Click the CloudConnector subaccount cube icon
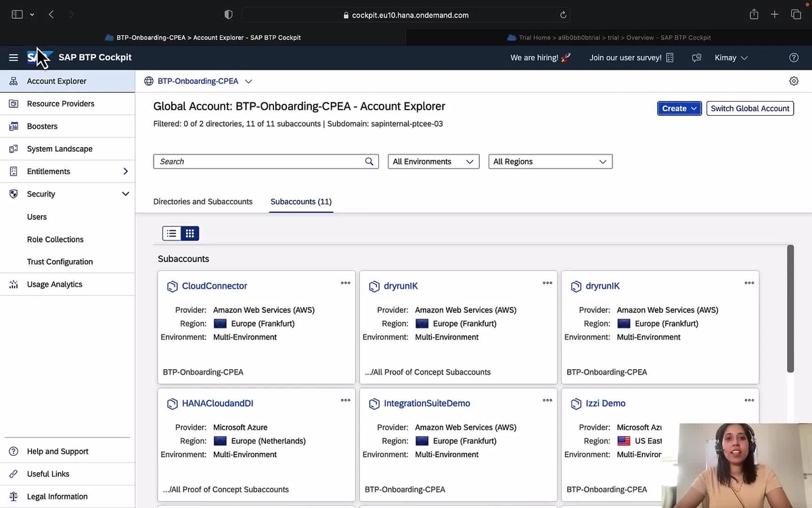812x508 pixels. click(173, 287)
